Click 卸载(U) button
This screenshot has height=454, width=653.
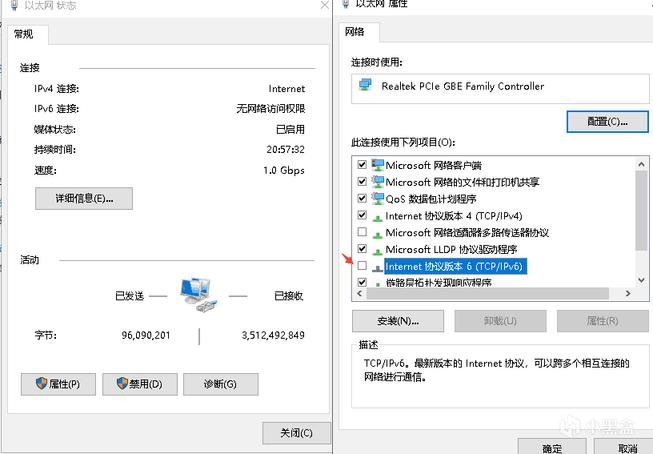(500, 321)
